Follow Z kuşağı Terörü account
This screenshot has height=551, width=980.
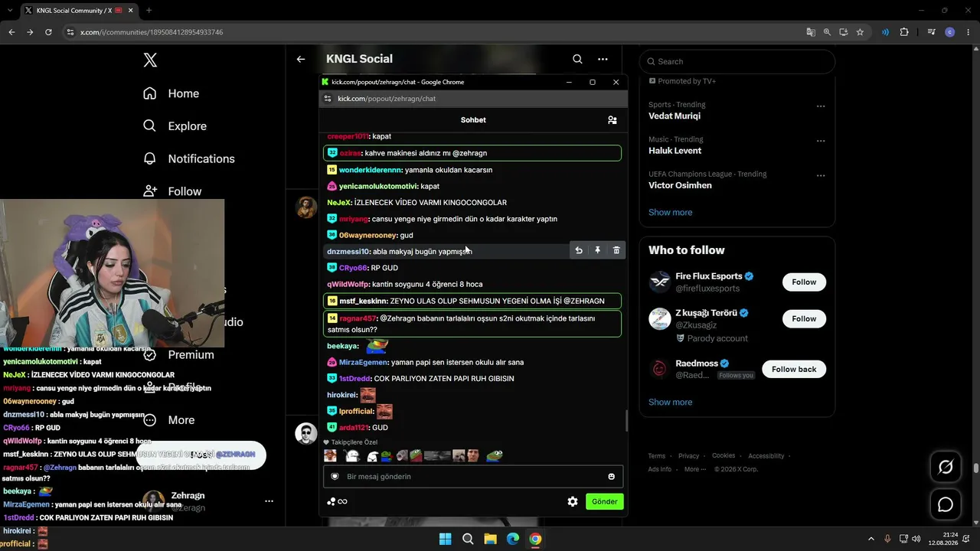click(x=804, y=318)
